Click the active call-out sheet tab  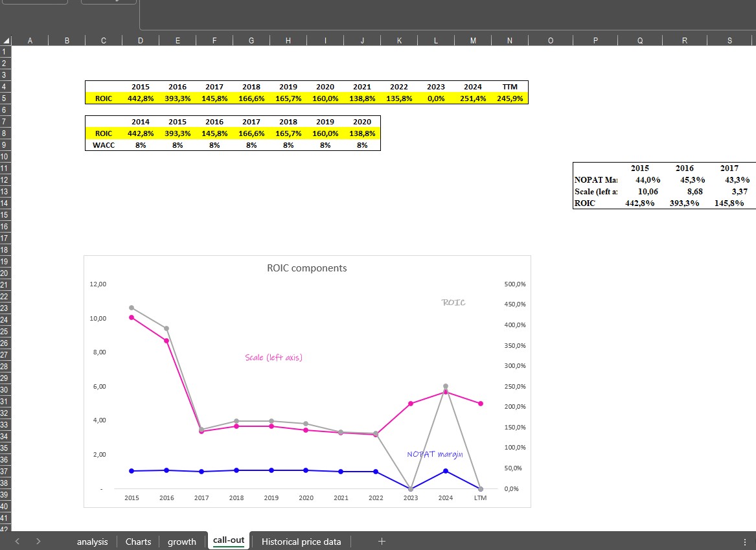pos(229,540)
